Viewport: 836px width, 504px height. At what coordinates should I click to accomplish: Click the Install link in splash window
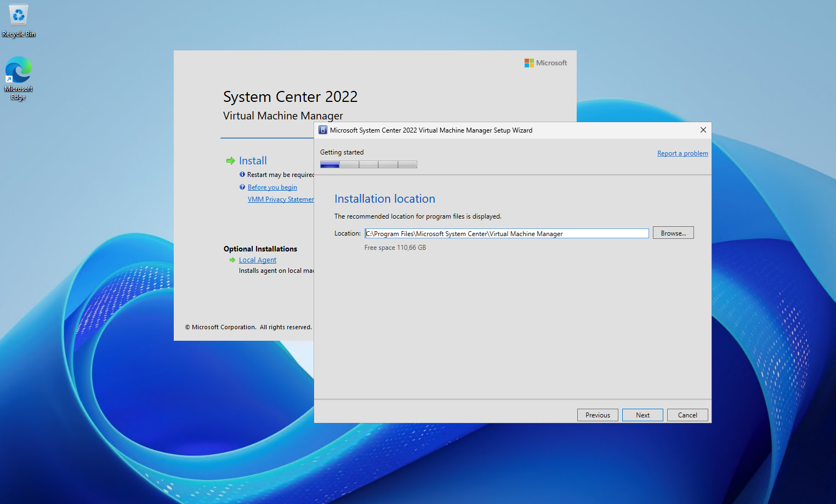(253, 161)
